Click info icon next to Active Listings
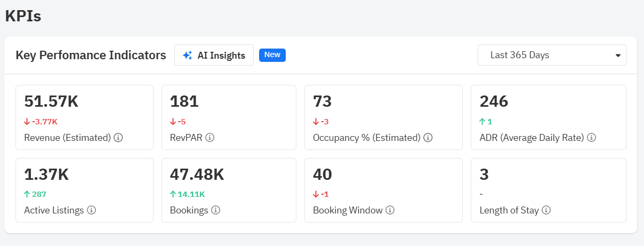Viewport: 644px width, 246px height. (x=92, y=210)
